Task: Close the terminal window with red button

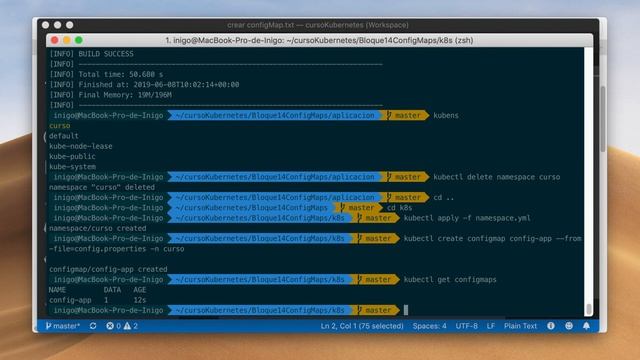Action: [55, 40]
